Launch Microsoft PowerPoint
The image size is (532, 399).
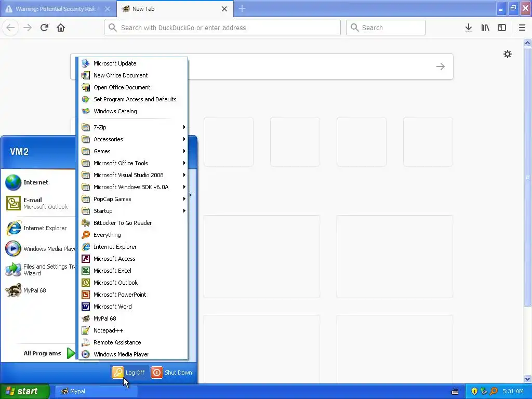click(132, 295)
